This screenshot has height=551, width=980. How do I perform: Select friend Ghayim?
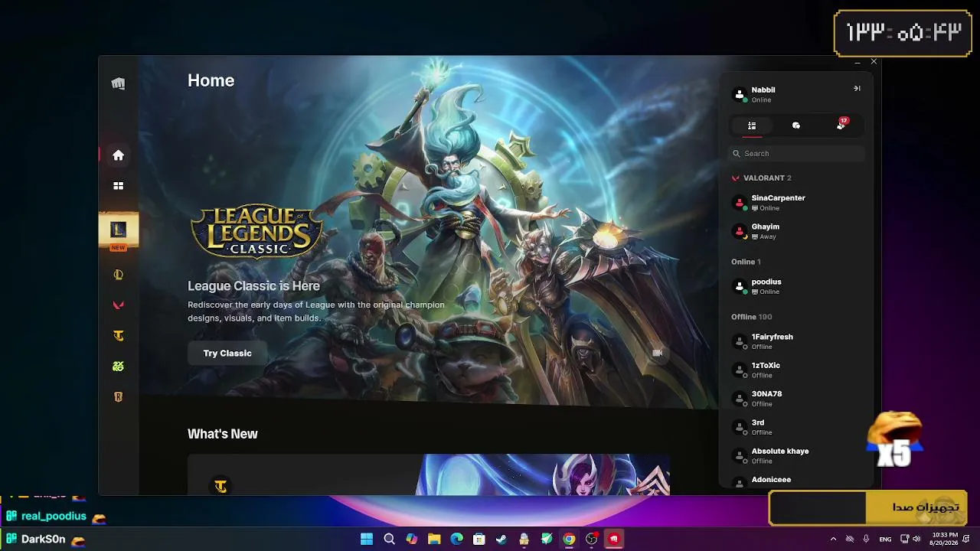tap(796, 231)
